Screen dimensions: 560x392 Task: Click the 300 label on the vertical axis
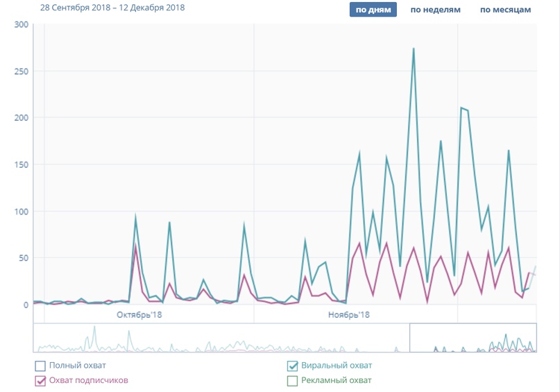coord(21,25)
